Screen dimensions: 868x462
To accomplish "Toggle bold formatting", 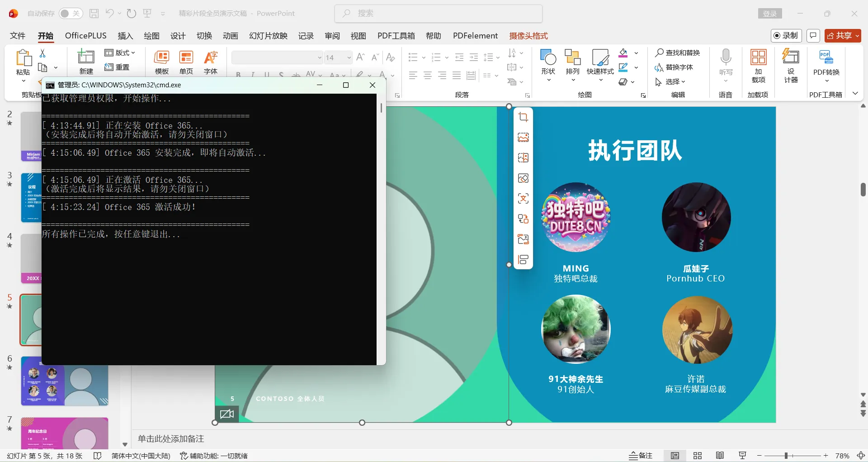I will (x=237, y=74).
